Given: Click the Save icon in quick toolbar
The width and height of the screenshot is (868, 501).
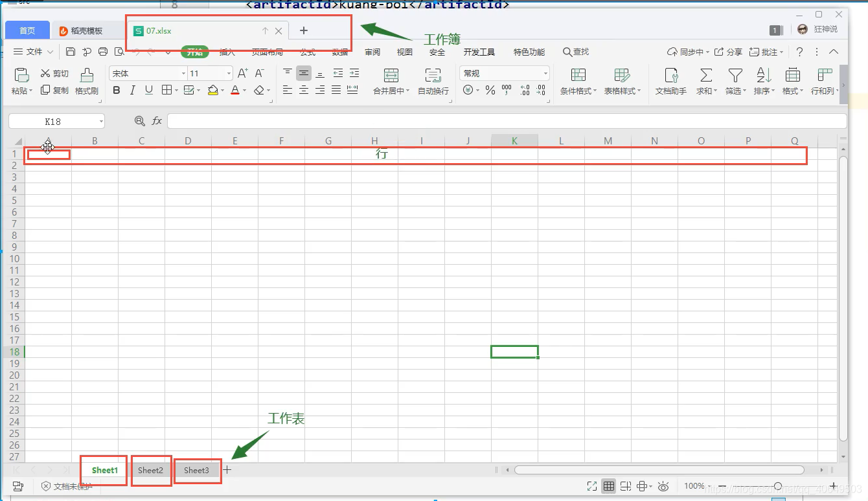Looking at the screenshot, I should tap(71, 52).
